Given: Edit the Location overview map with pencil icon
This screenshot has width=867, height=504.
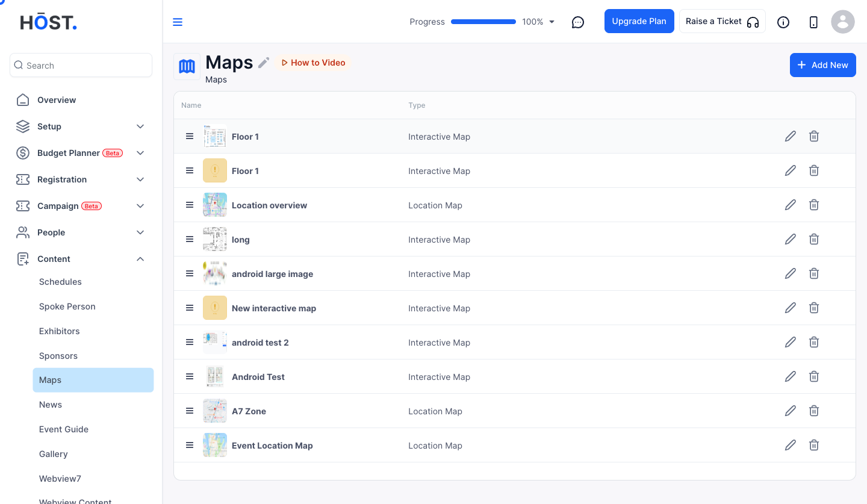Looking at the screenshot, I should [x=791, y=205].
